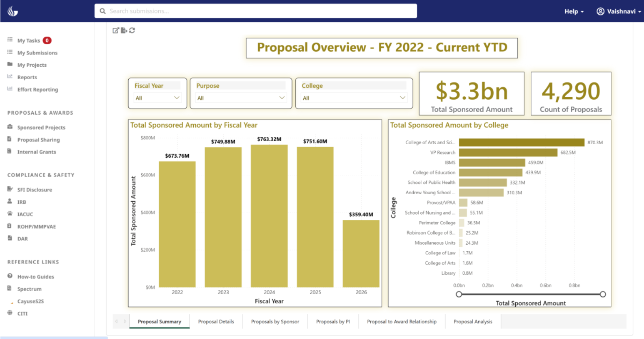This screenshot has height=339, width=644.
Task: Click the magnifier icon in search bar
Action: (x=103, y=11)
